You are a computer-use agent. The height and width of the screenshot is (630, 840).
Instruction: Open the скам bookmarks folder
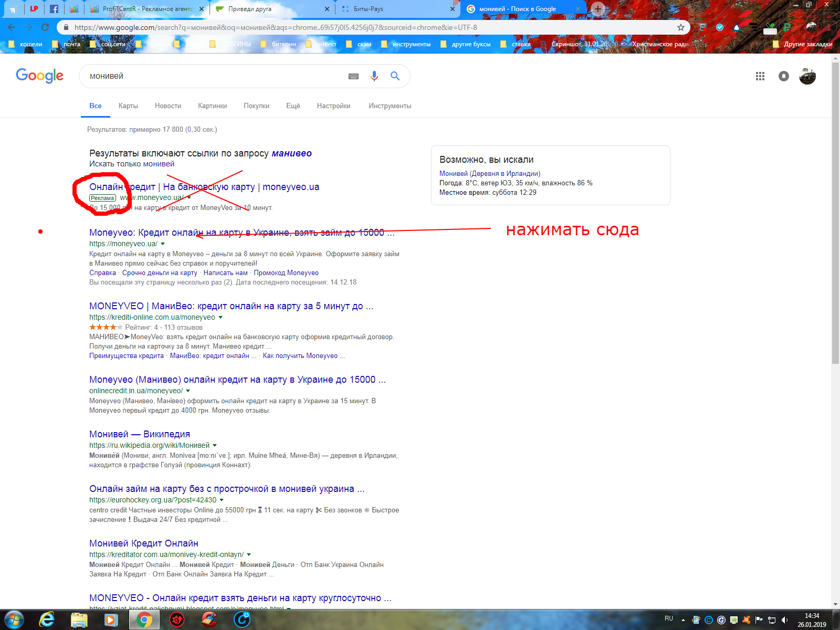coord(359,44)
